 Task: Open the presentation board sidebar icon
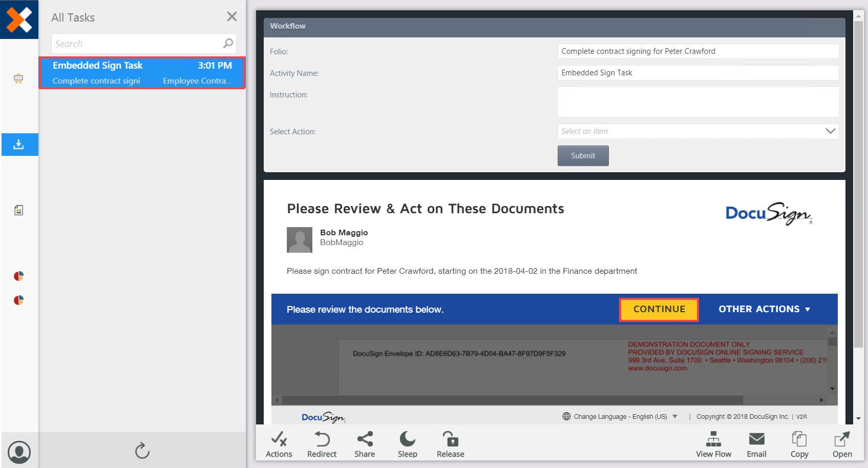point(18,78)
